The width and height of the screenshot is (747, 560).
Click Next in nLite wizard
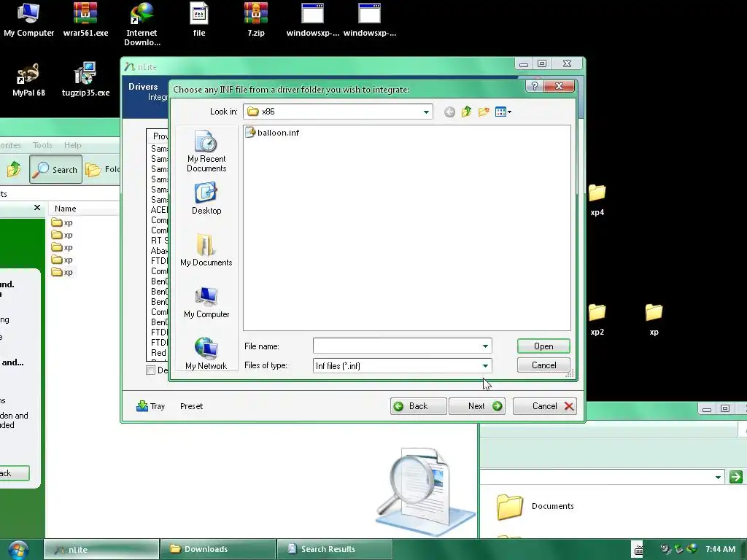click(477, 406)
